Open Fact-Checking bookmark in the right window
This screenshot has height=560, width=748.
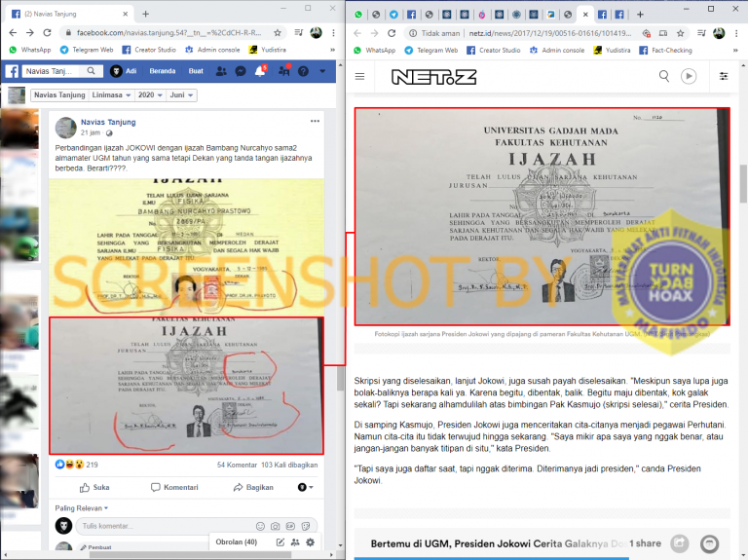665,50
